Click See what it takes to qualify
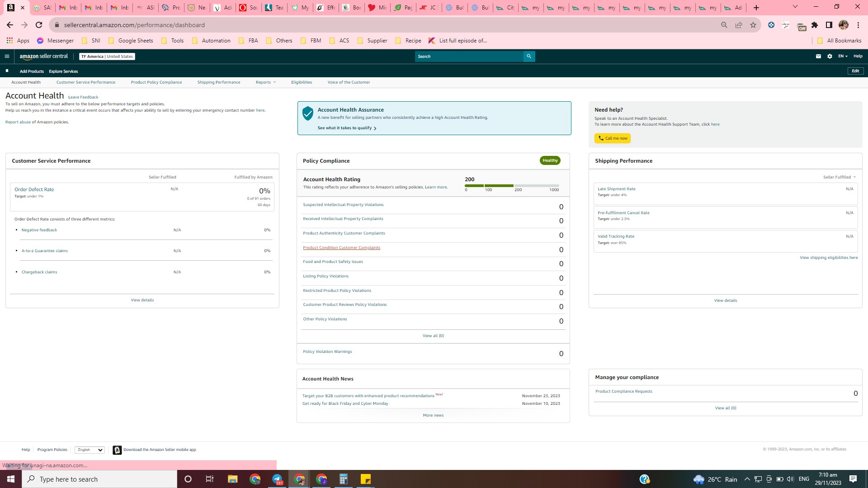This screenshot has height=488, width=868. click(347, 128)
